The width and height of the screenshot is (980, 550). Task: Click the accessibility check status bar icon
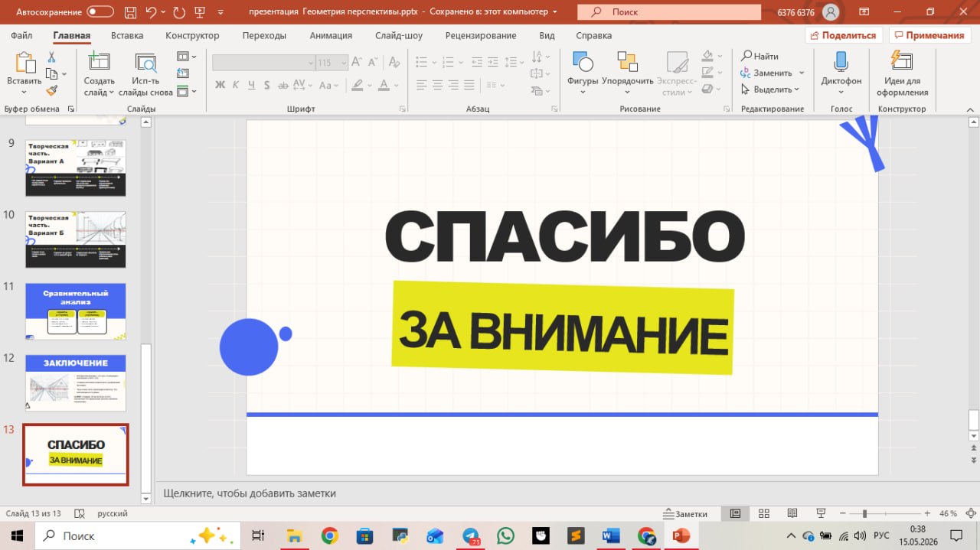coord(81,513)
